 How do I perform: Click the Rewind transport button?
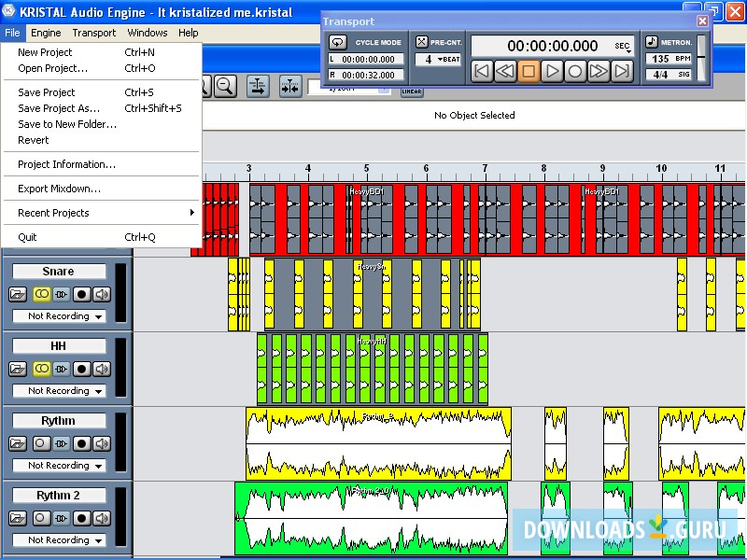[505, 71]
